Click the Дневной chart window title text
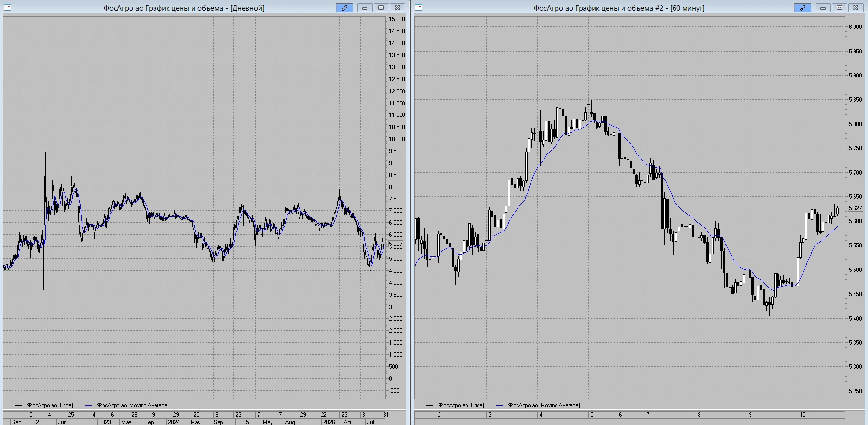The width and height of the screenshot is (868, 425). coord(184,8)
